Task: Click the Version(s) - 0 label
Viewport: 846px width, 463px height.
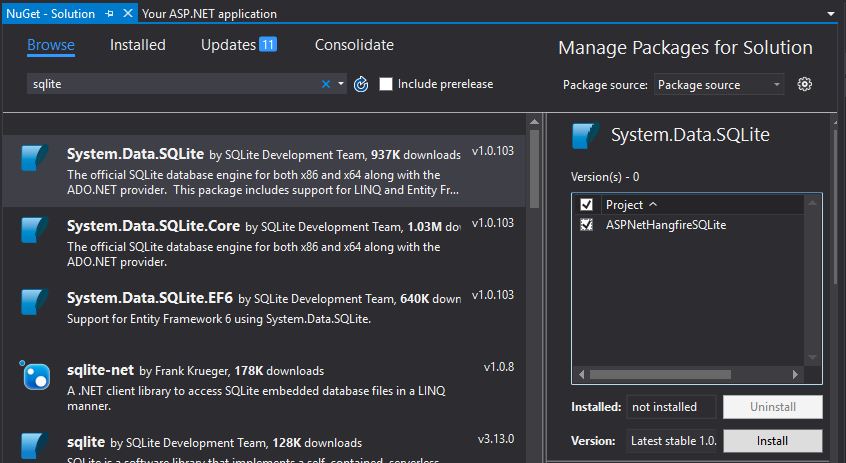Action: (605, 176)
